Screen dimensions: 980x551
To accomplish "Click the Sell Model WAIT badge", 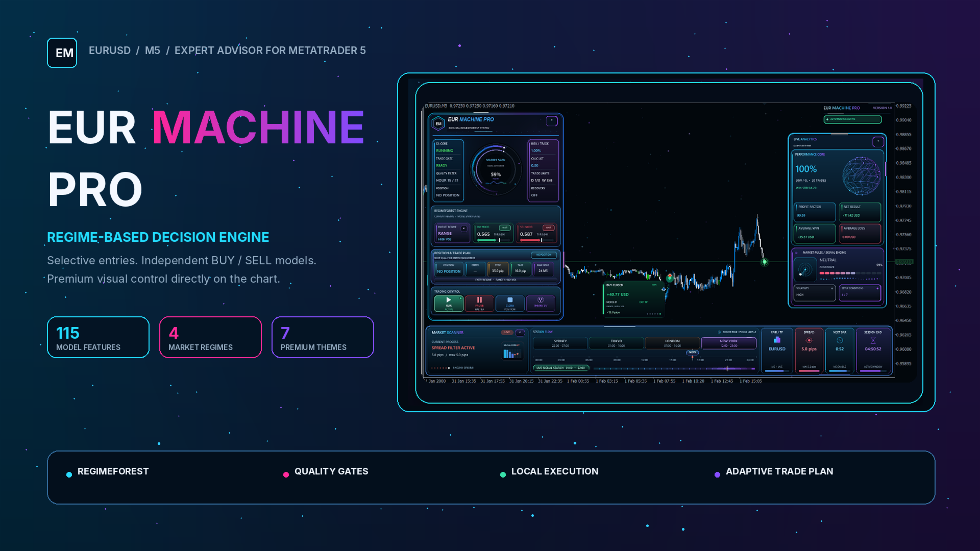I will (549, 228).
